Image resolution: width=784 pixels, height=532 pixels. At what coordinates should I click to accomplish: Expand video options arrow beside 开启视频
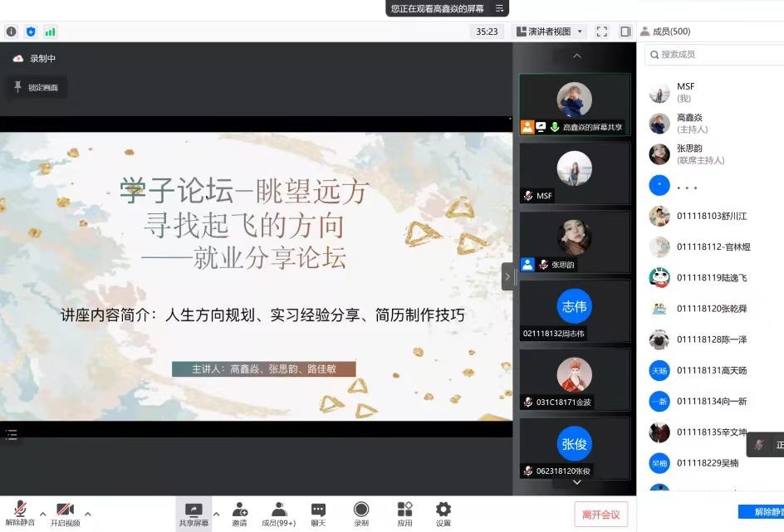[x=88, y=514]
